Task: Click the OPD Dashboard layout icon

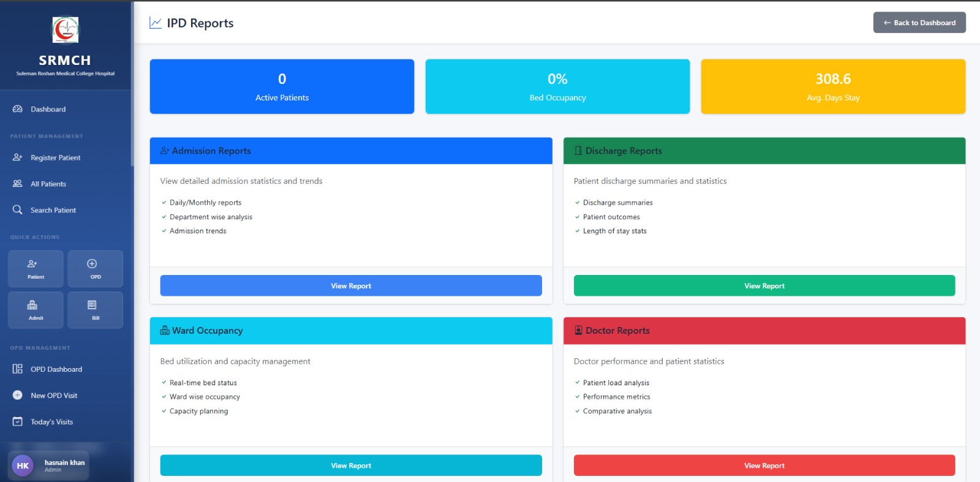Action: click(x=18, y=369)
